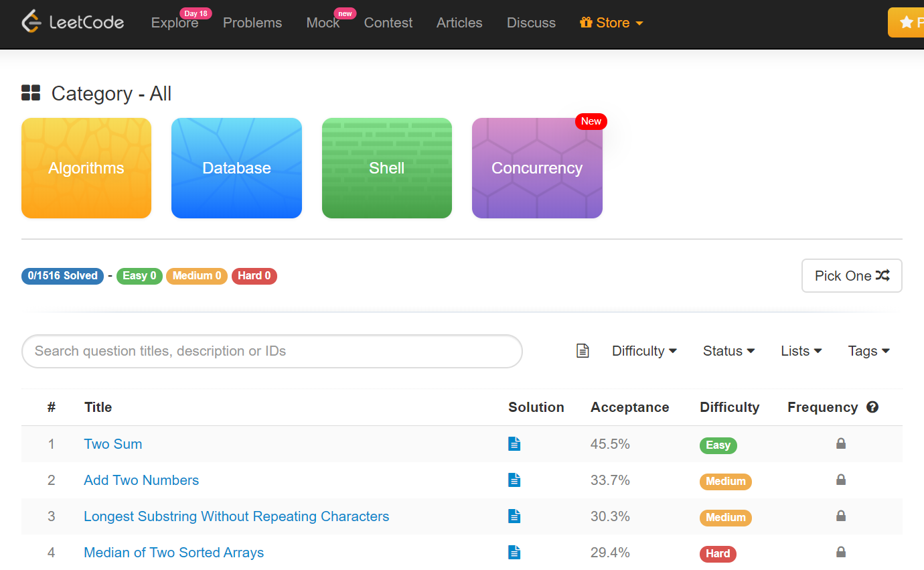Open the Difficulty filter dropdown

[644, 351]
